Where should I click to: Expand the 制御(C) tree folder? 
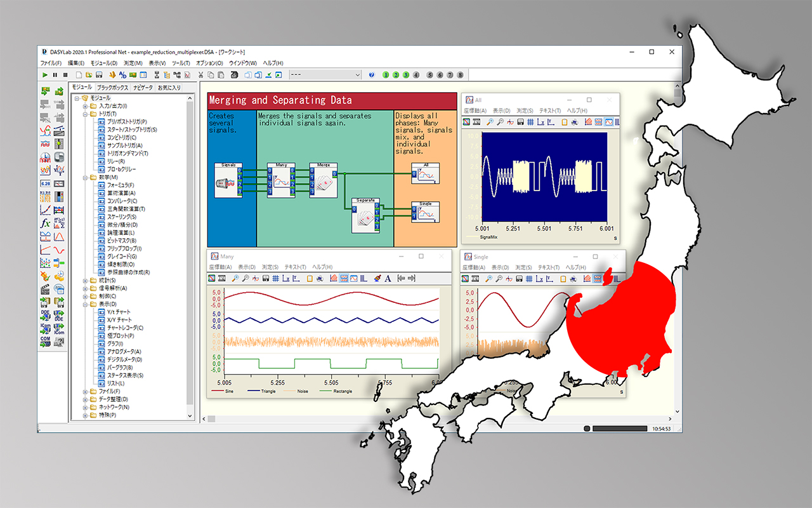point(85,296)
